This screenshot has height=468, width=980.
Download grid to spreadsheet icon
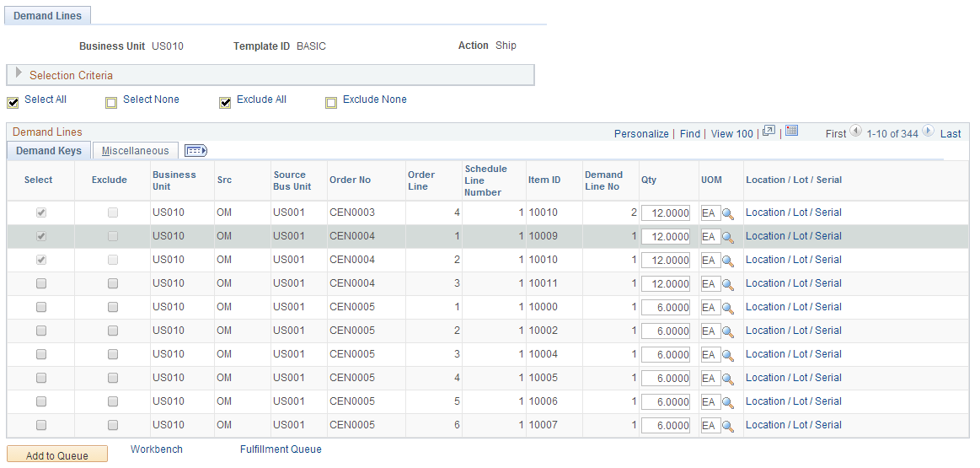792,131
